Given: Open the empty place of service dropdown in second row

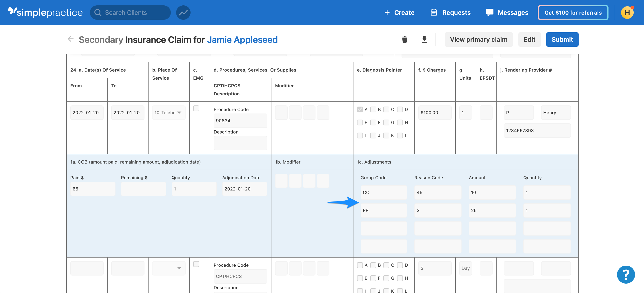Looking at the screenshot, I should point(169,268).
